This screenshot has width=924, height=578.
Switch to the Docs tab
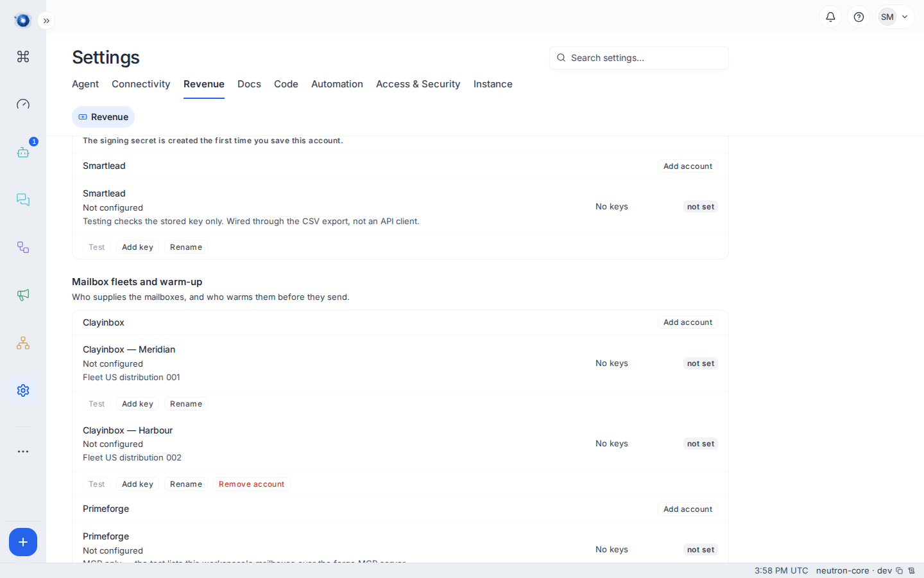point(249,84)
